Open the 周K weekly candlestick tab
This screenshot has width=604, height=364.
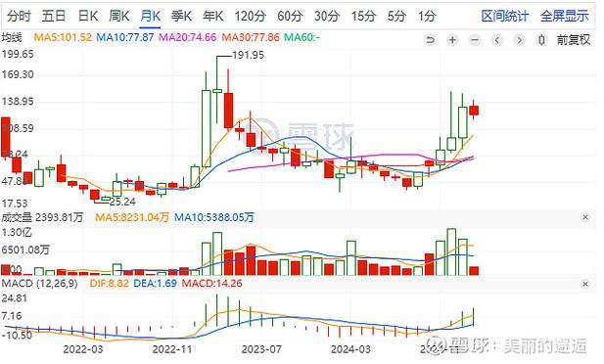[x=119, y=16]
